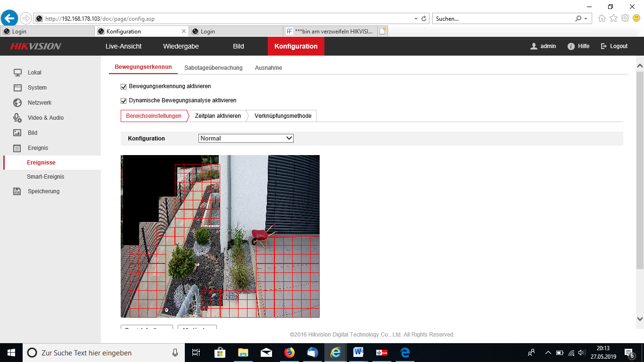Select Smart-Ereignis in the sidebar
The width and height of the screenshot is (644, 362).
pos(45,177)
